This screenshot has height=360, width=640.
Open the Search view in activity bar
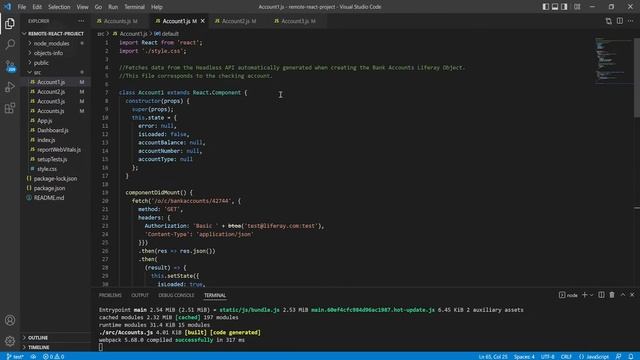[x=10, y=44]
